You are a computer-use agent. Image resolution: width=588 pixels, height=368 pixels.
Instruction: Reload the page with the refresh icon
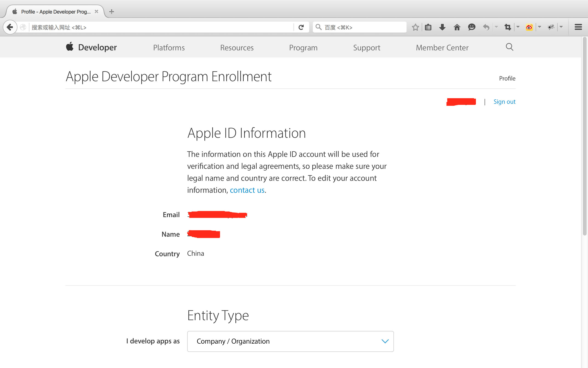301,27
